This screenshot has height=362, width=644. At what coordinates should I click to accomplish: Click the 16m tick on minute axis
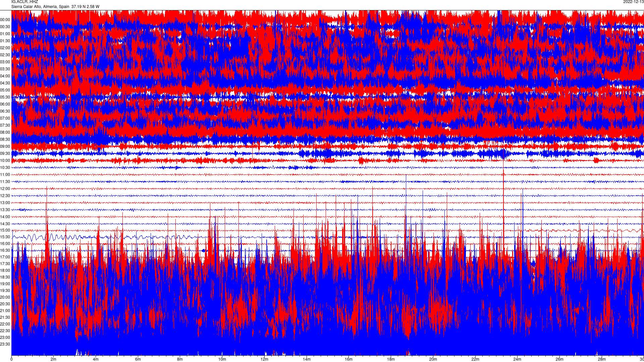pyautogui.click(x=349, y=359)
